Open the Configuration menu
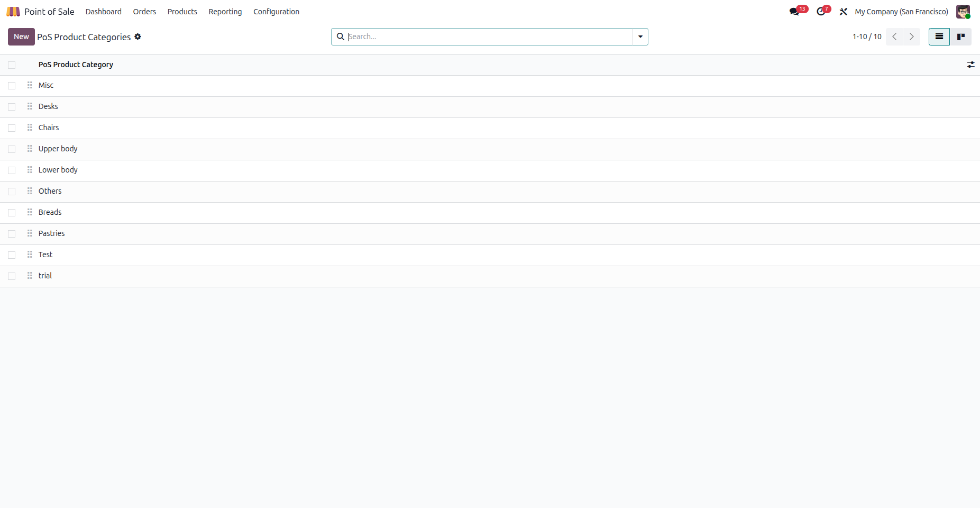 (x=276, y=12)
